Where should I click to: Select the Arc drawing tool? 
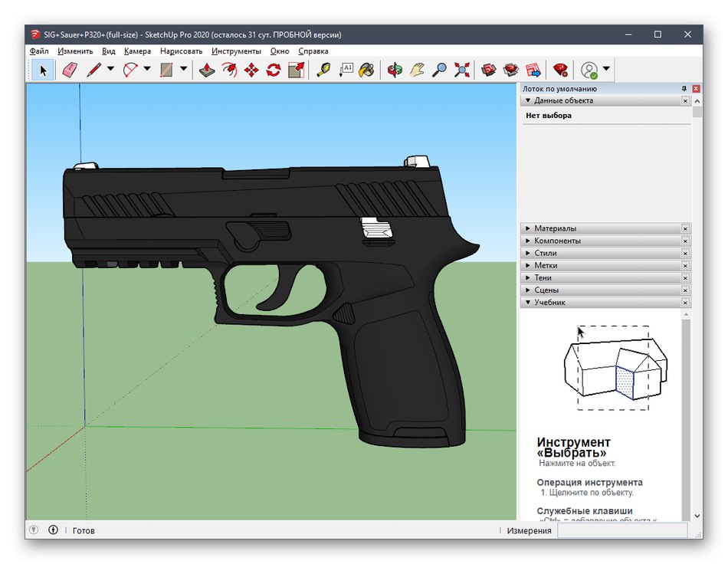point(130,70)
